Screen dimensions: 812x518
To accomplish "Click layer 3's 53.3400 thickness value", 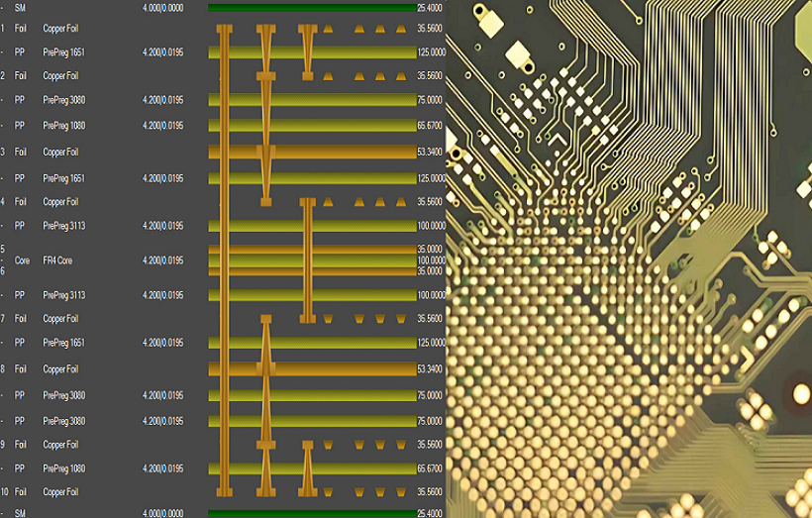I will (x=430, y=153).
